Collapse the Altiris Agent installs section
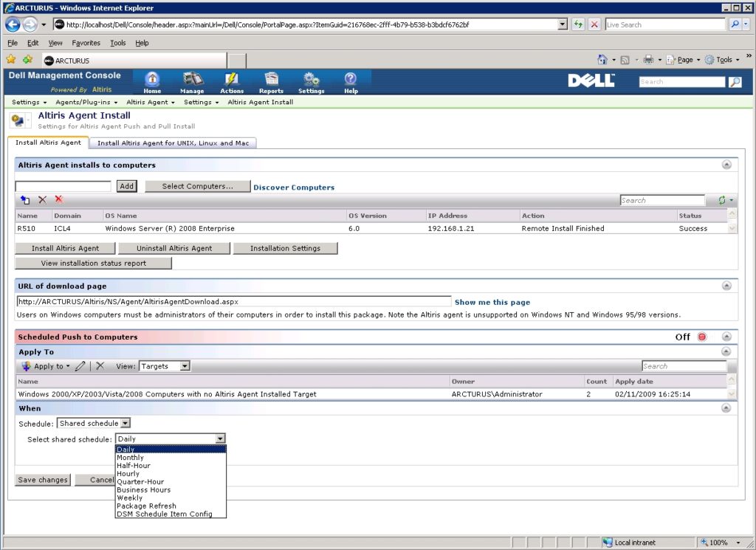 [726, 165]
